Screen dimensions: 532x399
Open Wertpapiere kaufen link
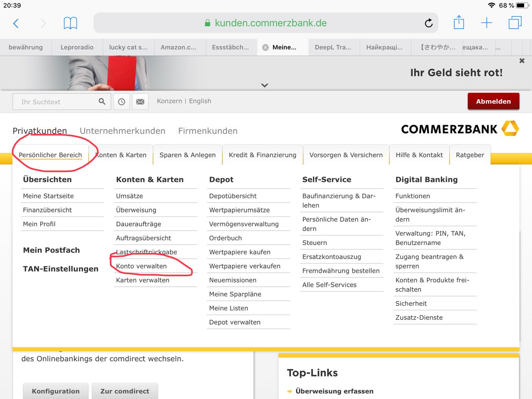(240, 252)
